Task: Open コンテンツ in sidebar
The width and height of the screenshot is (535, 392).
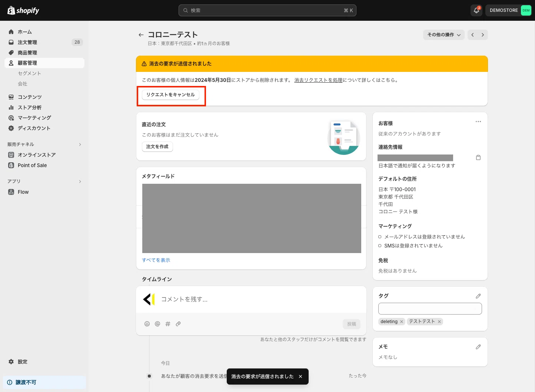Action: coord(44,97)
